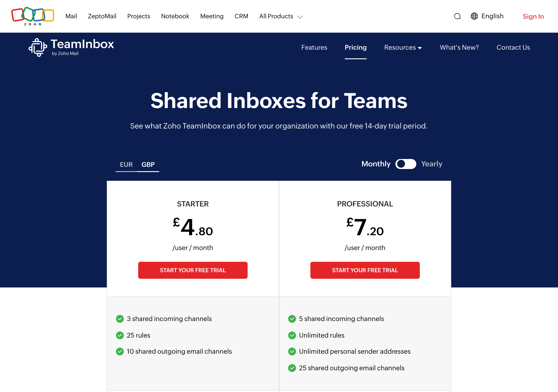558x392 pixels.
Task: Click the free 14-day trial subtitle
Action: tap(279, 126)
